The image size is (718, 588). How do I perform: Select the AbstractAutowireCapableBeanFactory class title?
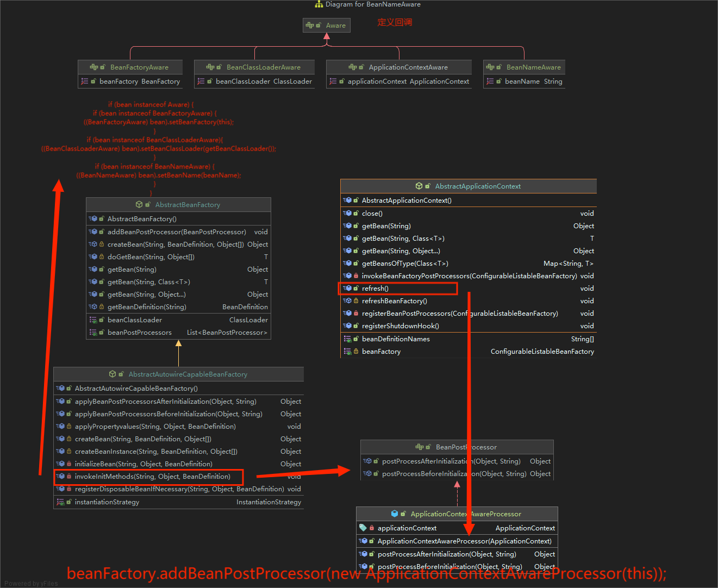[x=188, y=374]
